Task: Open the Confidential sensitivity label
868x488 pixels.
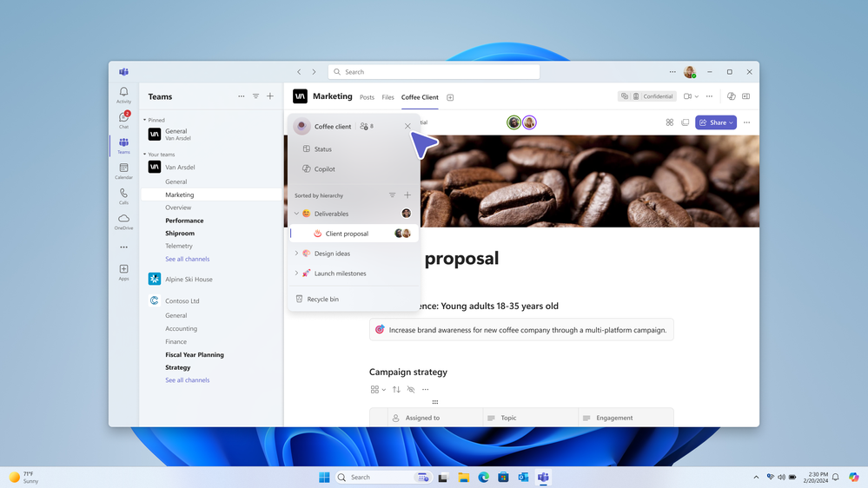Action: tap(653, 96)
